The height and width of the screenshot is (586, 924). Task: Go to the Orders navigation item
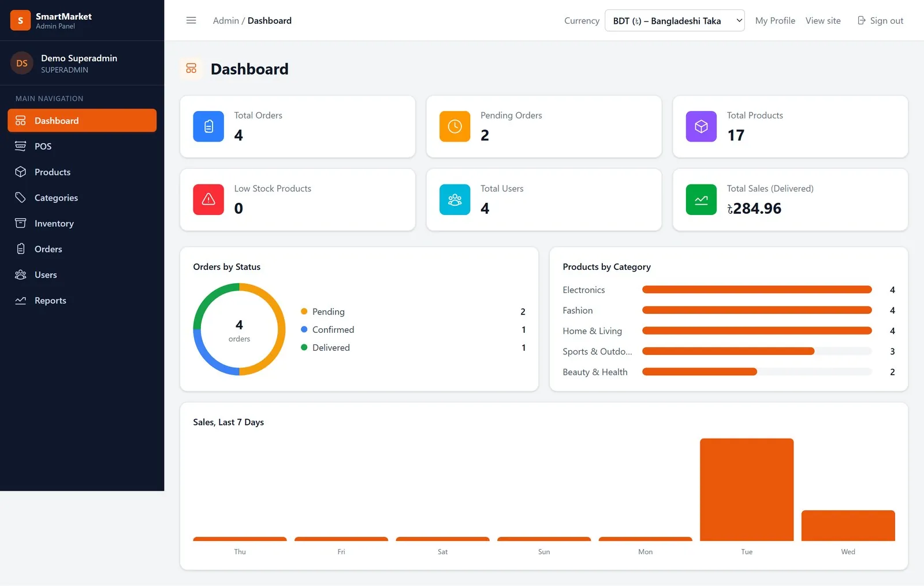click(x=82, y=249)
